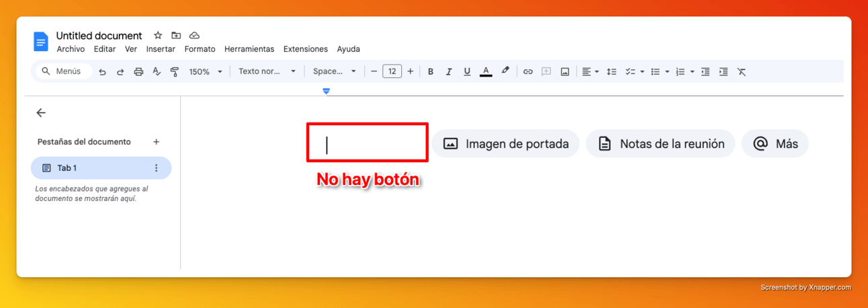Open the font family dropdown
Viewport: 868px width, 308px height.
pyautogui.click(x=335, y=71)
